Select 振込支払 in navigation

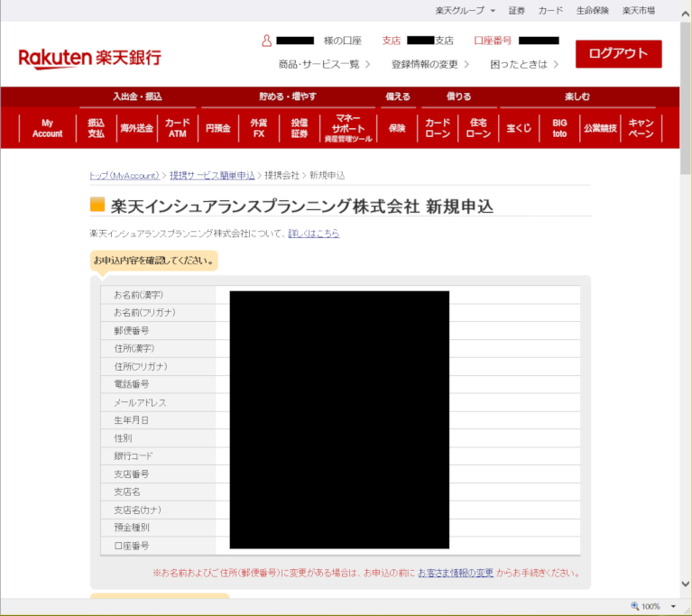click(96, 128)
